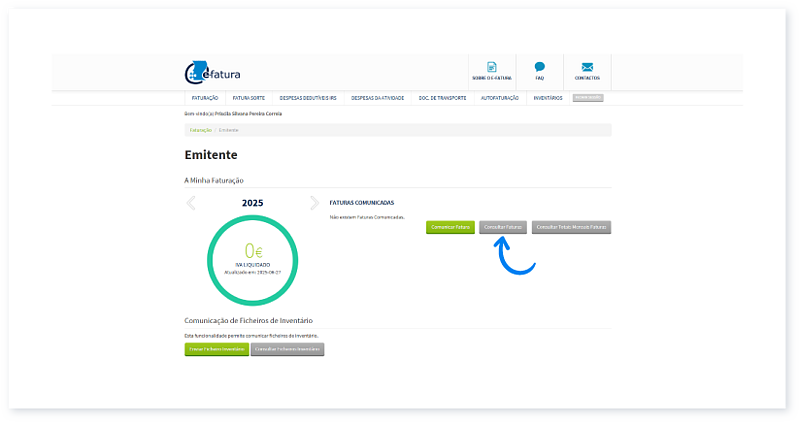Click the green Comunicar Fatura button

tap(450, 227)
